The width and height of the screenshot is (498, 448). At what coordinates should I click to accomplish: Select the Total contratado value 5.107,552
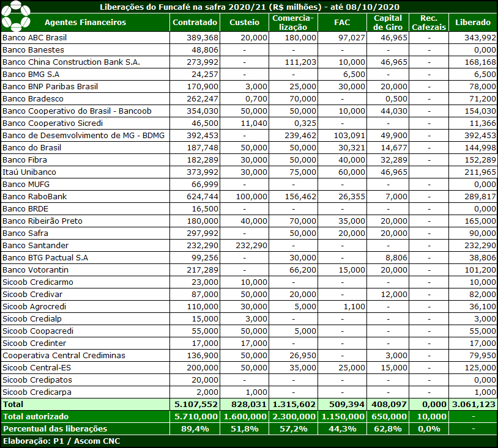[x=196, y=405]
